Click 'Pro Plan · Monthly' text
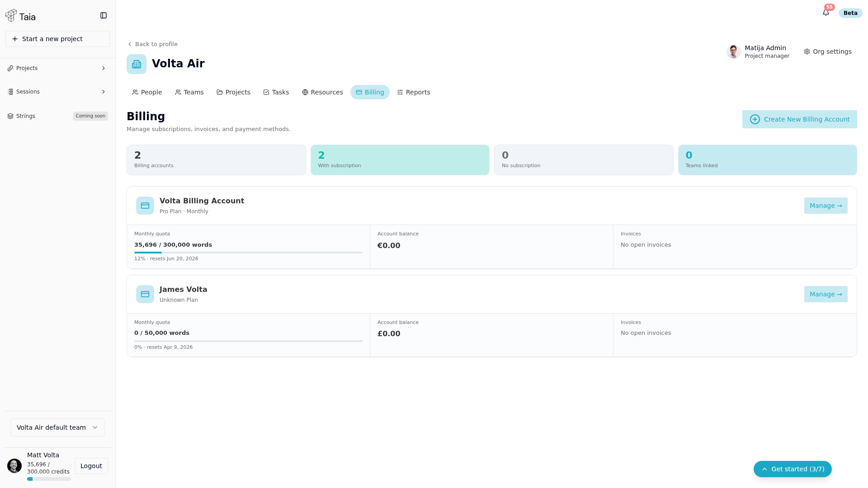868x488 pixels. (x=184, y=211)
